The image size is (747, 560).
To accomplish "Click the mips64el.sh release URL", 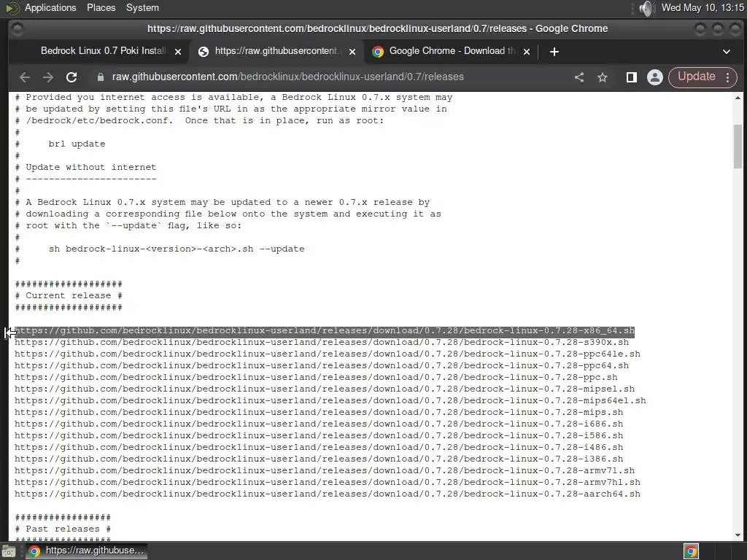I will (x=330, y=400).
